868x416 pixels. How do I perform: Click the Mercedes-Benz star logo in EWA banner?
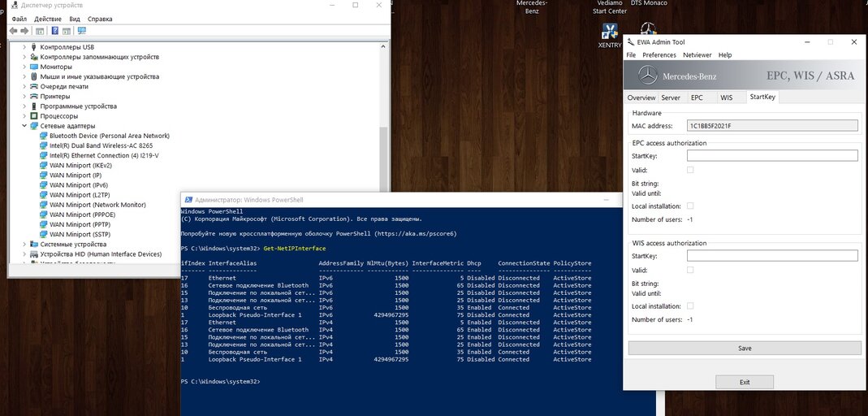pos(647,76)
